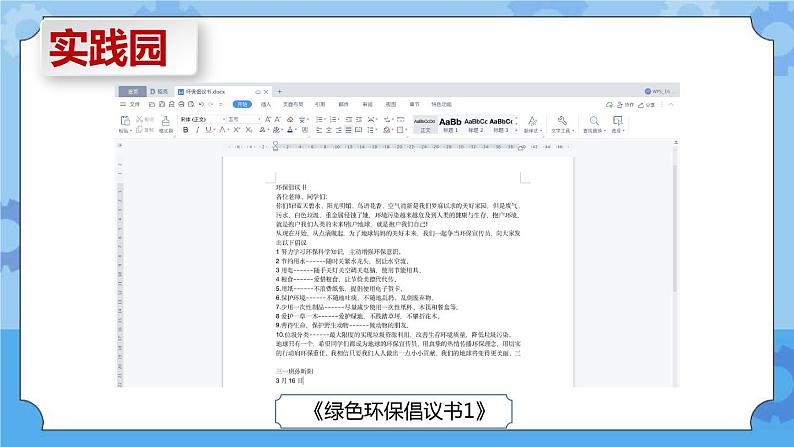Image resolution: width=794 pixels, height=447 pixels.
Task: Toggle Italic formatting
Action: point(197,130)
